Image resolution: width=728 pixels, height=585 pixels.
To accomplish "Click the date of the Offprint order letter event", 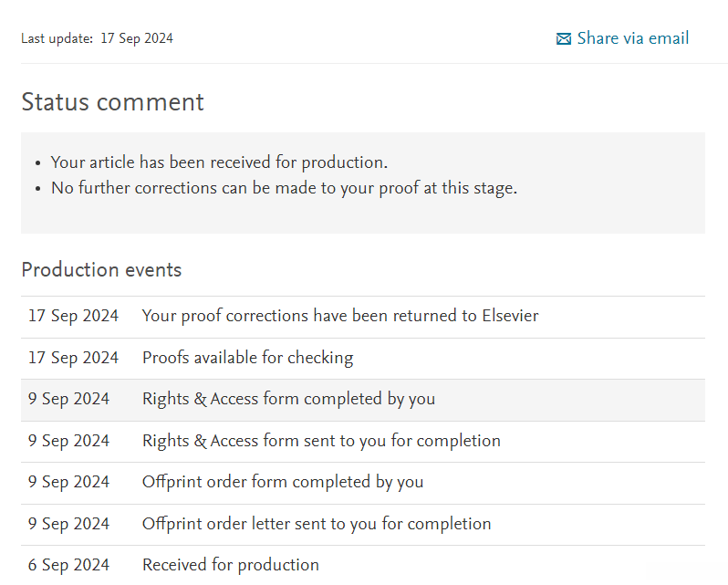I will click(x=68, y=524).
